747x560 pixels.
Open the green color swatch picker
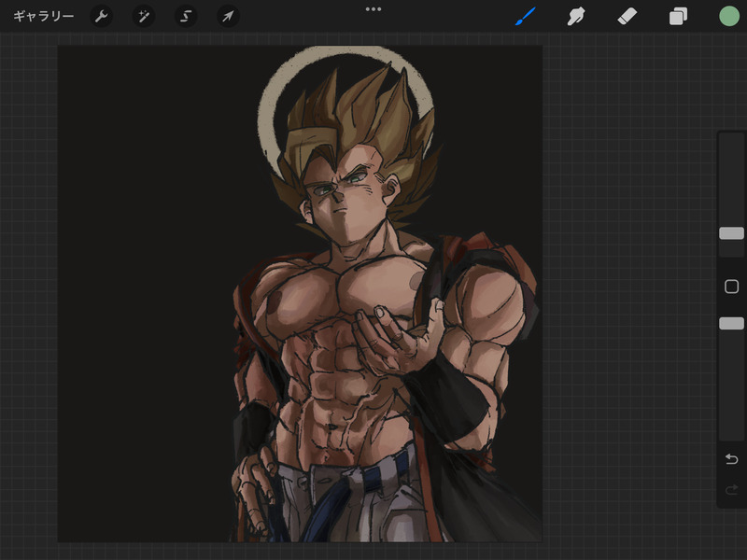click(x=729, y=16)
